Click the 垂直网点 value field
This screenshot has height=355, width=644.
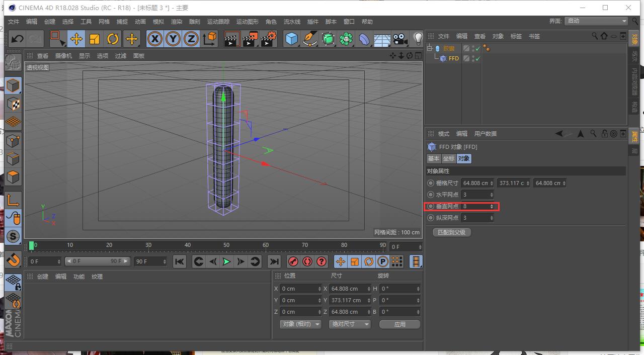475,207
